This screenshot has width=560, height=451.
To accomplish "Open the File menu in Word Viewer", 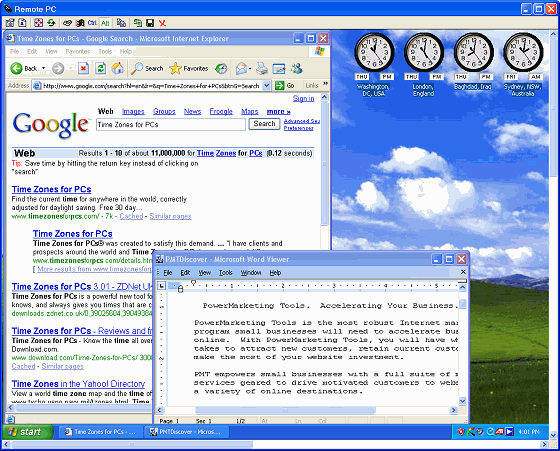I will [x=168, y=273].
